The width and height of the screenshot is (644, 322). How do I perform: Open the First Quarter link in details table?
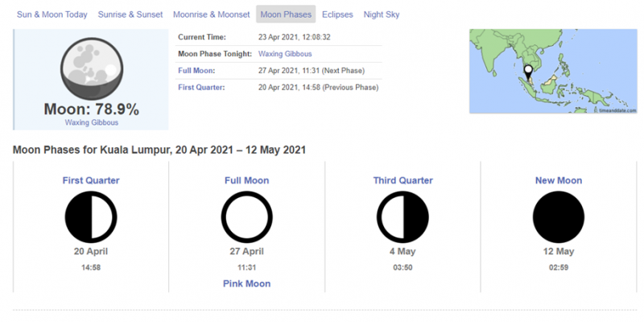coord(200,87)
